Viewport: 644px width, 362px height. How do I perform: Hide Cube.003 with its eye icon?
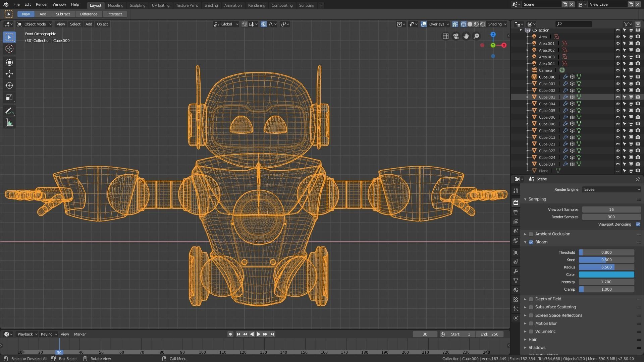618,97
